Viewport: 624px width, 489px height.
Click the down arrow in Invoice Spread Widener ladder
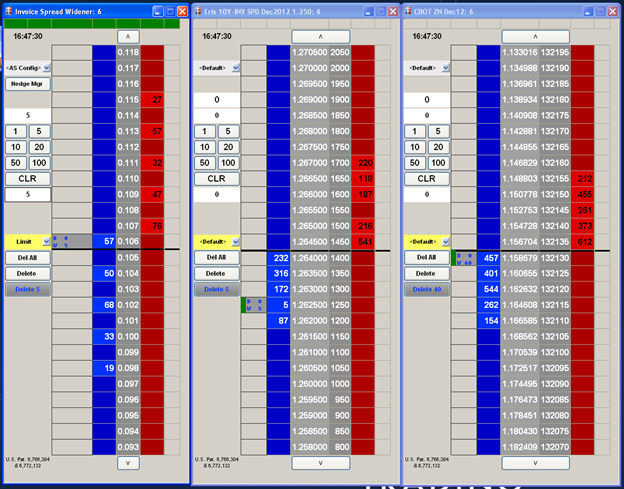[127, 462]
